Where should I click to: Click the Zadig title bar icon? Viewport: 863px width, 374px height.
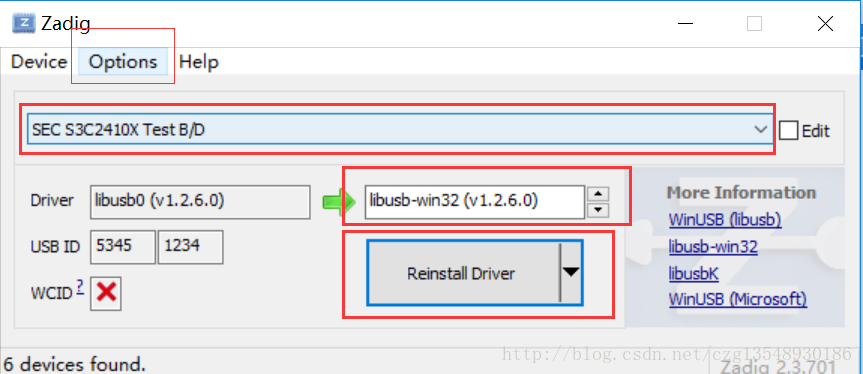point(24,24)
